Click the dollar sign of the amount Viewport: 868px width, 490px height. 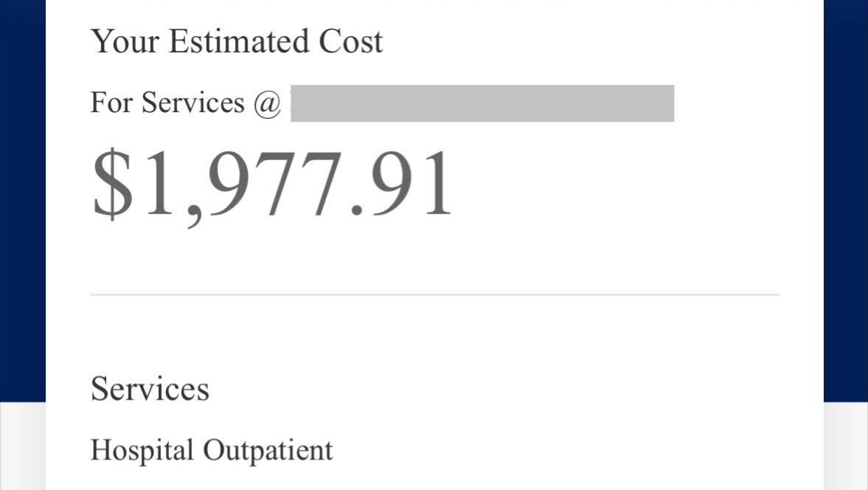112,184
